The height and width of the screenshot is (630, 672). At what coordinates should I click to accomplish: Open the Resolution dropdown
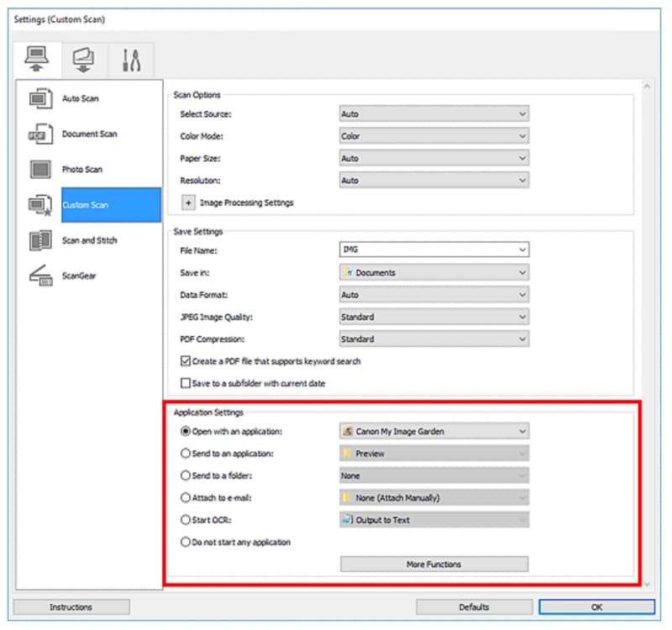point(434,181)
